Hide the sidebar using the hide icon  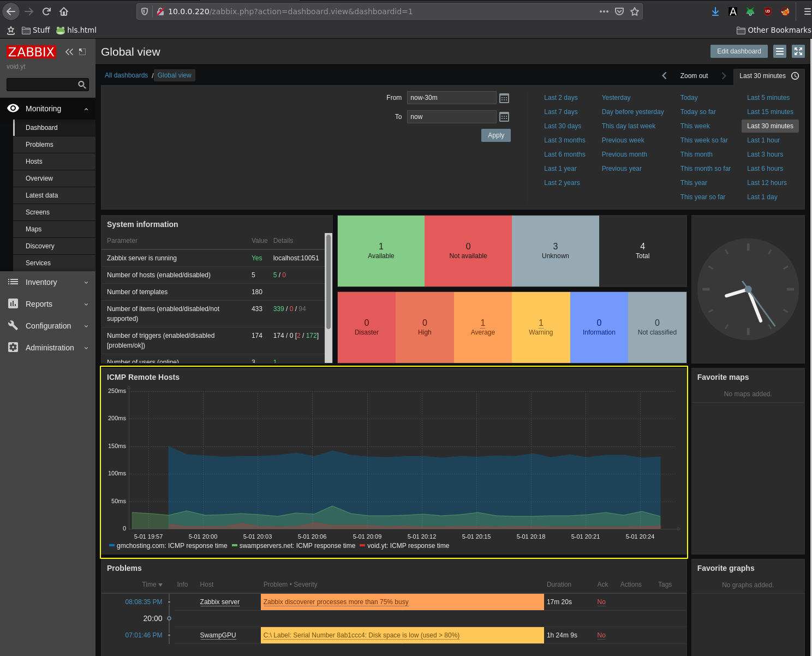pos(82,52)
